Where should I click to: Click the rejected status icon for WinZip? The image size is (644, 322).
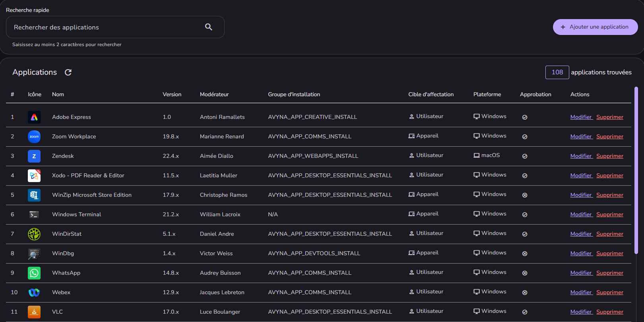pos(525,195)
